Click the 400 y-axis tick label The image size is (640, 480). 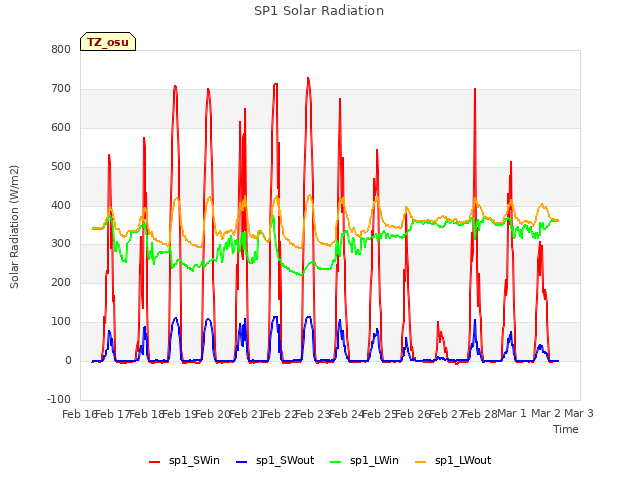point(61,205)
